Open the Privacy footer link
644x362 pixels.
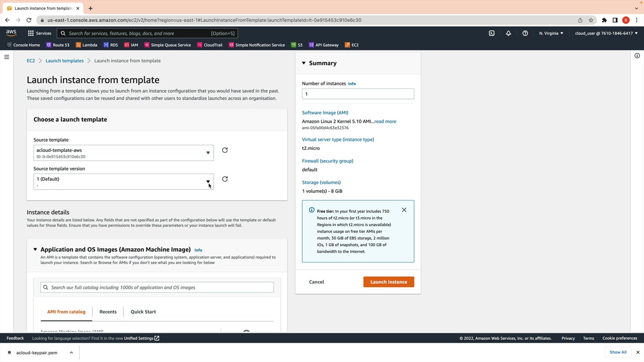pos(568,338)
